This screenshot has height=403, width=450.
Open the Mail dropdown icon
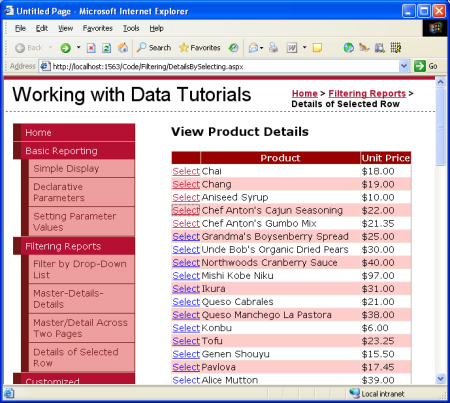coord(256,48)
